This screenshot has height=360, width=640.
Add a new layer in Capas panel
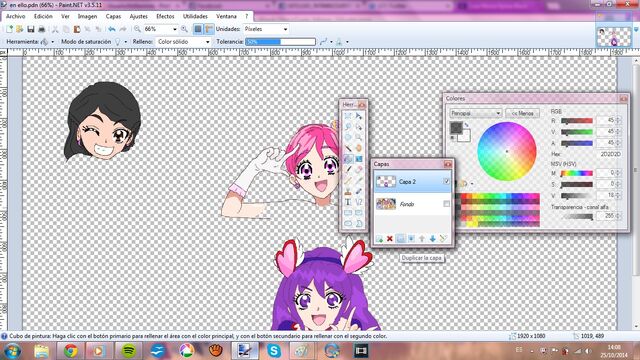(x=380, y=239)
